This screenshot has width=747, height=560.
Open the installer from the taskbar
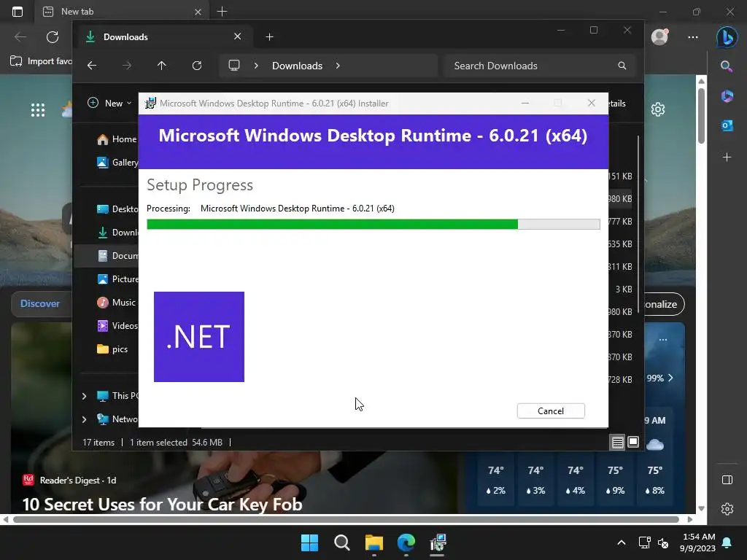click(438, 542)
